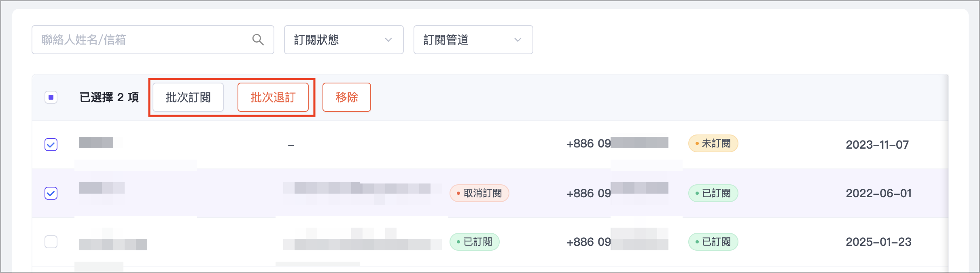Expand the 訂閱管道 chevron arrow
980x273 pixels.
click(x=518, y=40)
